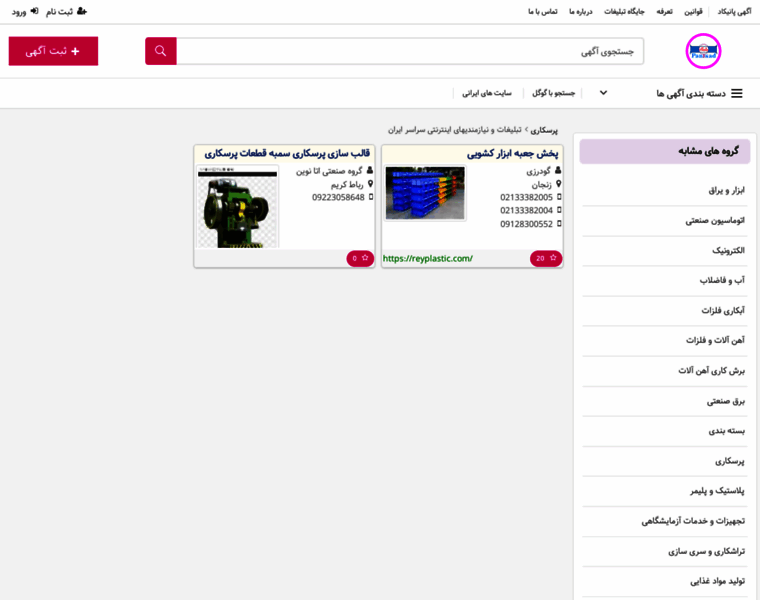Screen dimensions: 760x600
Task: Click the login (ورود) icon link
Action: (x=34, y=11)
